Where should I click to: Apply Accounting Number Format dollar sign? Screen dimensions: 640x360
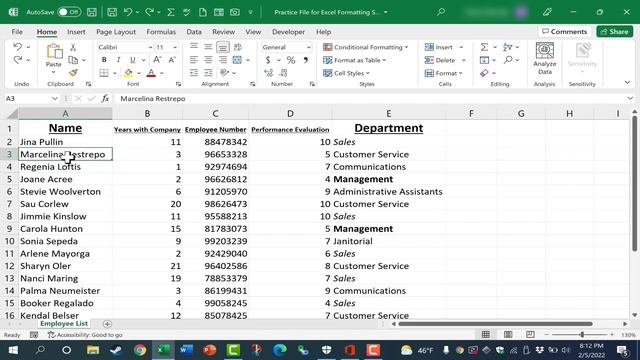[x=268, y=60]
